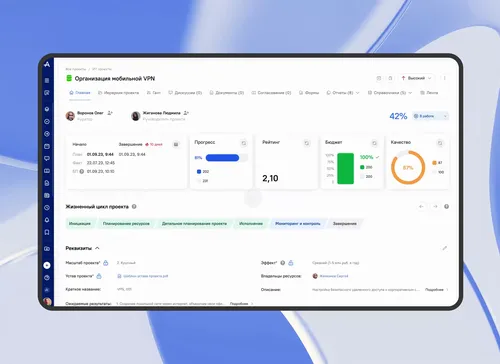Click refresh icon on Бюджет card

click(x=374, y=143)
